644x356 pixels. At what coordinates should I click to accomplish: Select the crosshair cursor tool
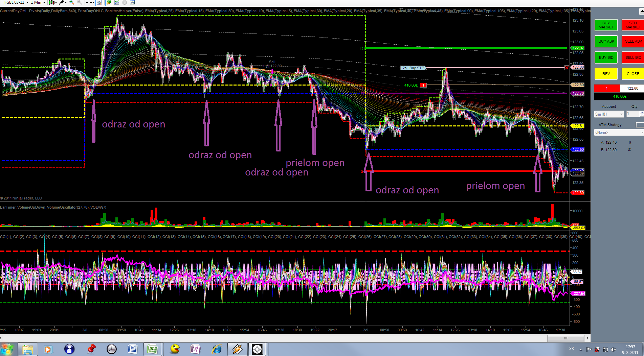click(x=90, y=2)
